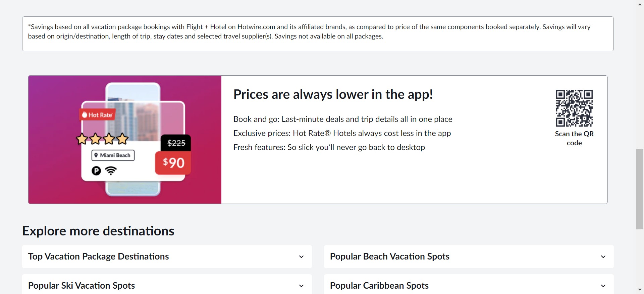Click the Hot Rate flame badge
The height and width of the screenshot is (294, 644).
[97, 115]
